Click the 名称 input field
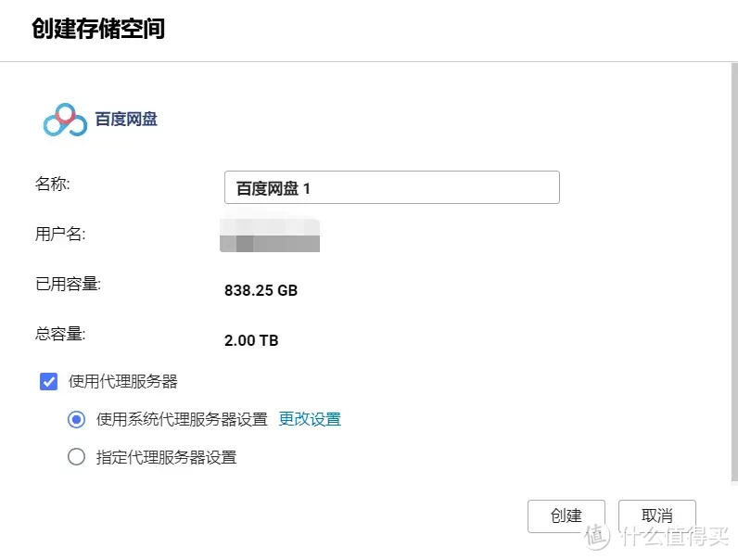738x560 pixels. [391, 187]
